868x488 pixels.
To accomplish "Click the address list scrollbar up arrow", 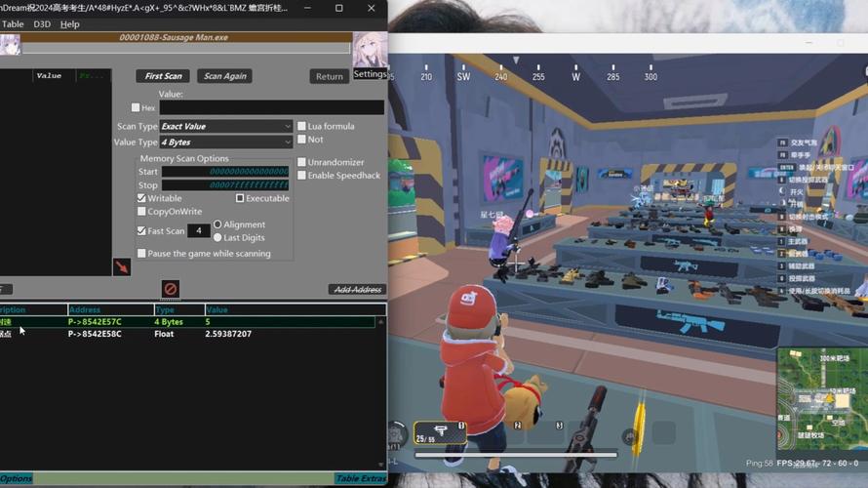I will (381, 322).
